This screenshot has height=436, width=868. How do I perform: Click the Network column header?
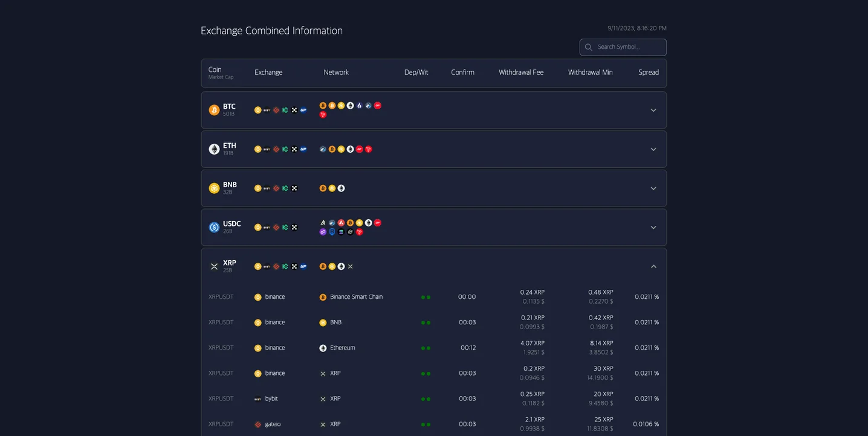pos(336,72)
